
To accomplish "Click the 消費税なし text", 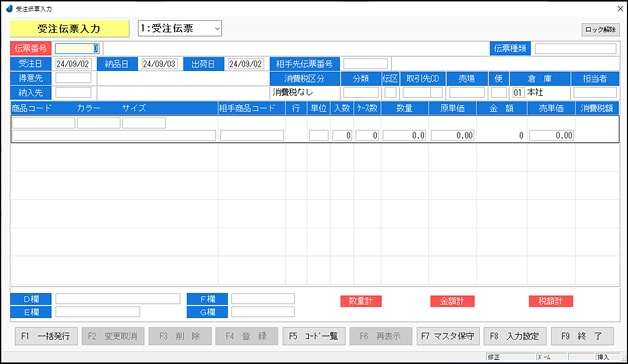I will point(292,93).
